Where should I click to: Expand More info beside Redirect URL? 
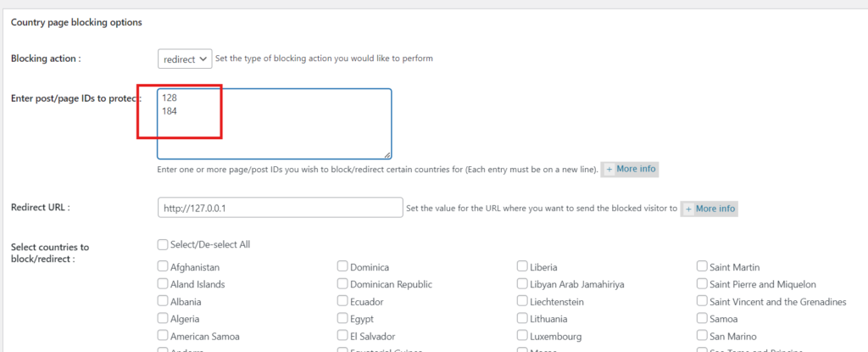point(709,208)
